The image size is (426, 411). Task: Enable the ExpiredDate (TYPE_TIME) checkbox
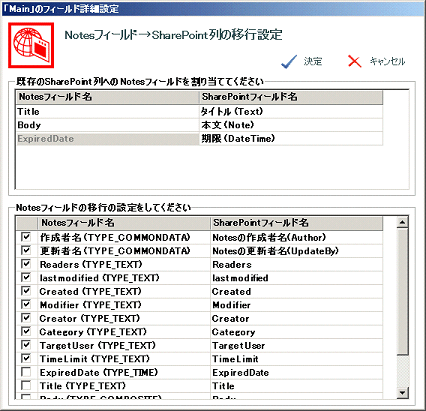point(26,372)
